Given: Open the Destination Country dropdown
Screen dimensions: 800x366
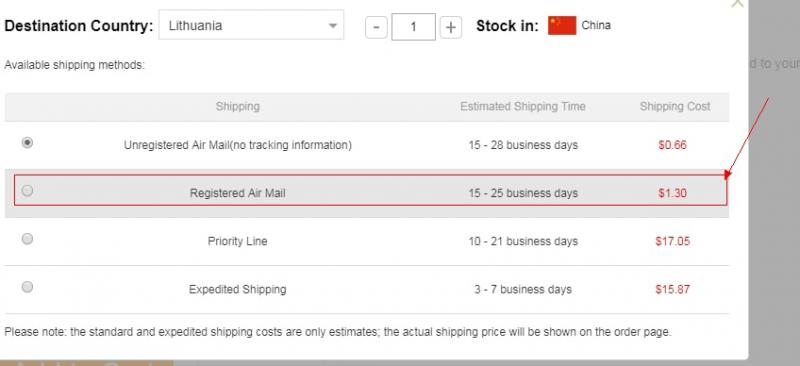Looking at the screenshot, I should pyautogui.click(x=251, y=25).
